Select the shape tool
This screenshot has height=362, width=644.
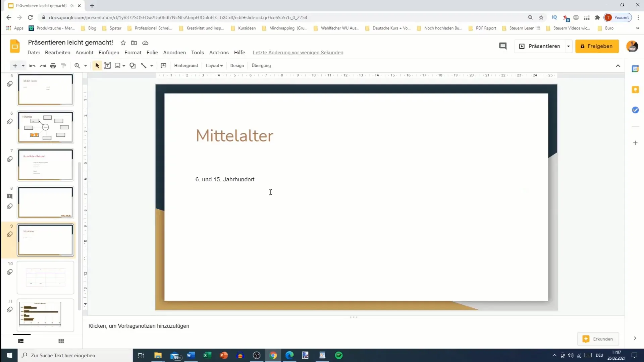tap(132, 66)
